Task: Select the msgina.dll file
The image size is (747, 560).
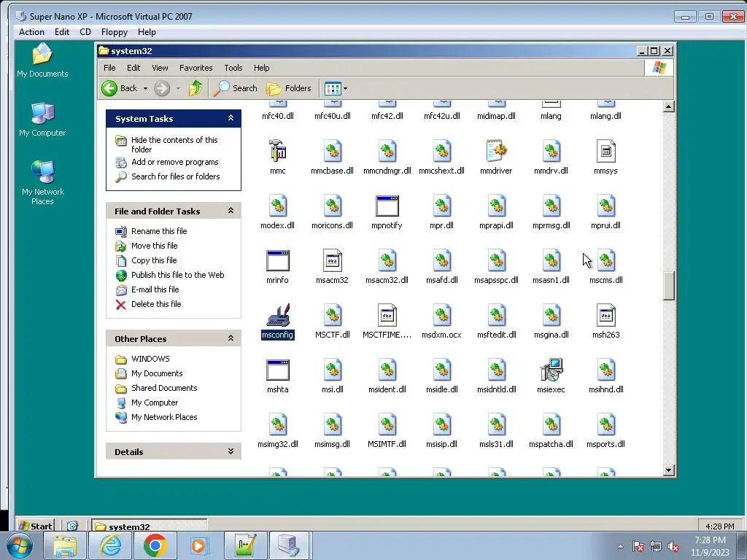Action: [x=551, y=315]
